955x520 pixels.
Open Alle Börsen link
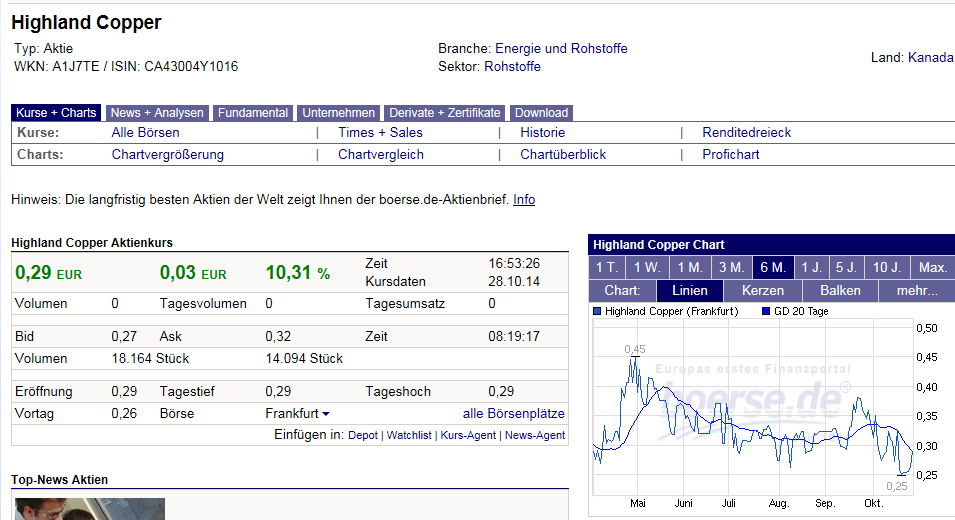point(146,133)
